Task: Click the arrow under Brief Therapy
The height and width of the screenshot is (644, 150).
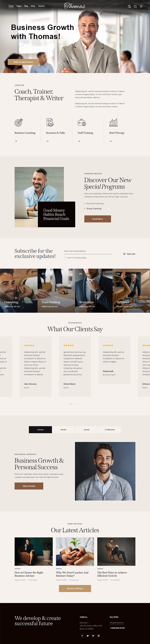Action: [110, 141]
